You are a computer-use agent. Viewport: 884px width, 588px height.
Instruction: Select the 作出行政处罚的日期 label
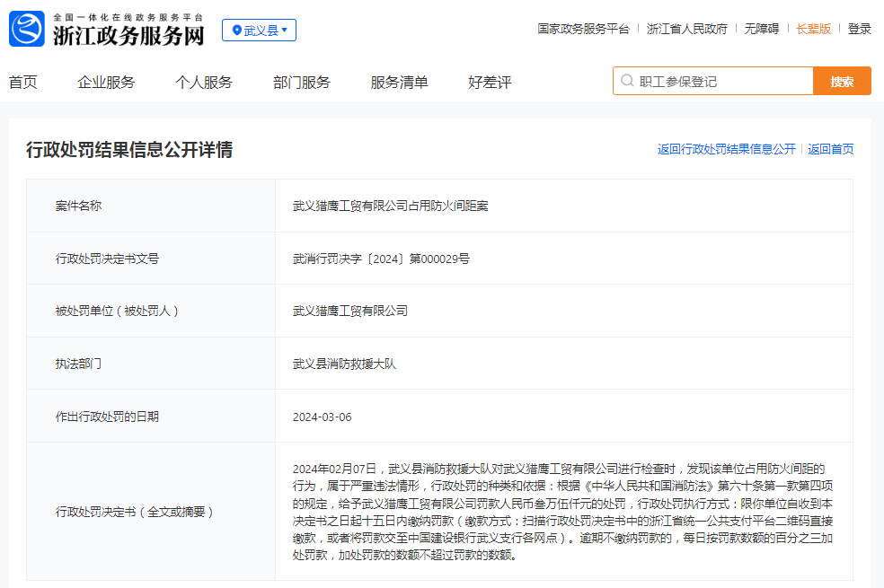(x=107, y=417)
